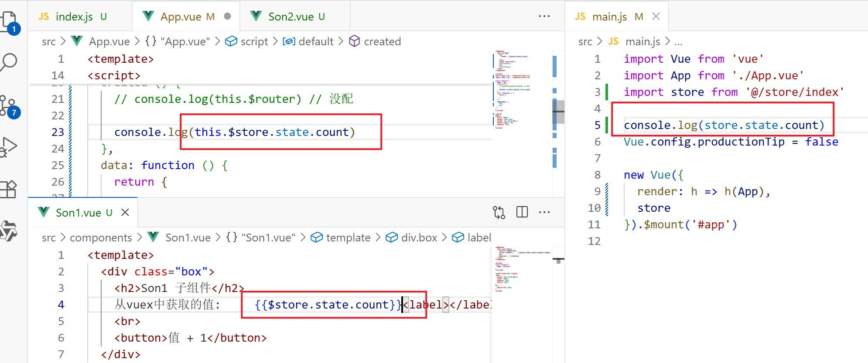This screenshot has height=363, width=868.
Task: Click the App.vue editor vertical scrollbar thumb
Action: point(558,112)
